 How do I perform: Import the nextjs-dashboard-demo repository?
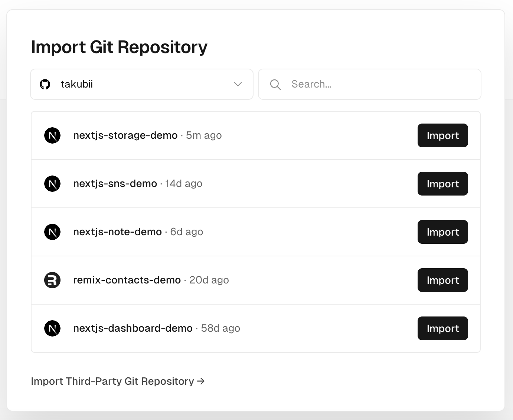pos(442,328)
